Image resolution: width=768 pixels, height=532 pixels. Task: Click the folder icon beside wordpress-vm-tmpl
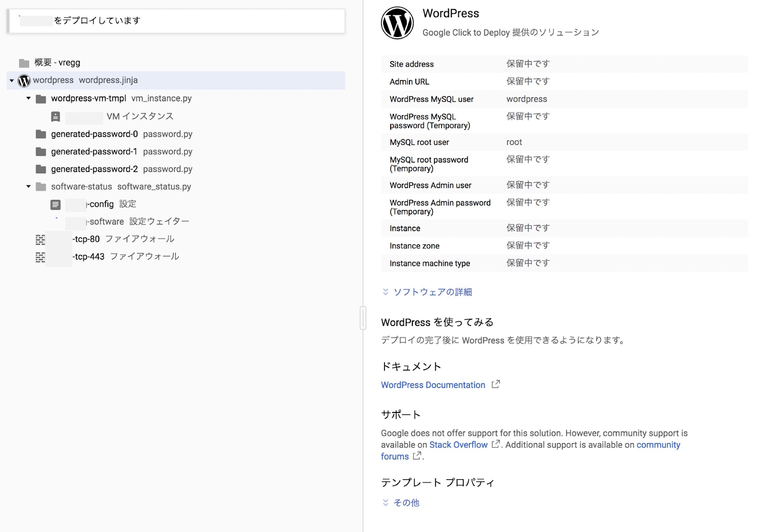click(x=41, y=99)
